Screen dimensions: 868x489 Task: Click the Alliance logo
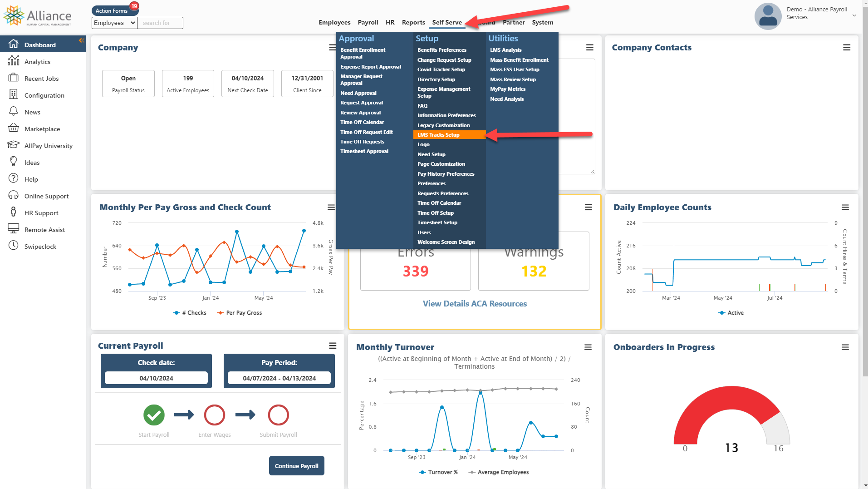click(x=37, y=16)
